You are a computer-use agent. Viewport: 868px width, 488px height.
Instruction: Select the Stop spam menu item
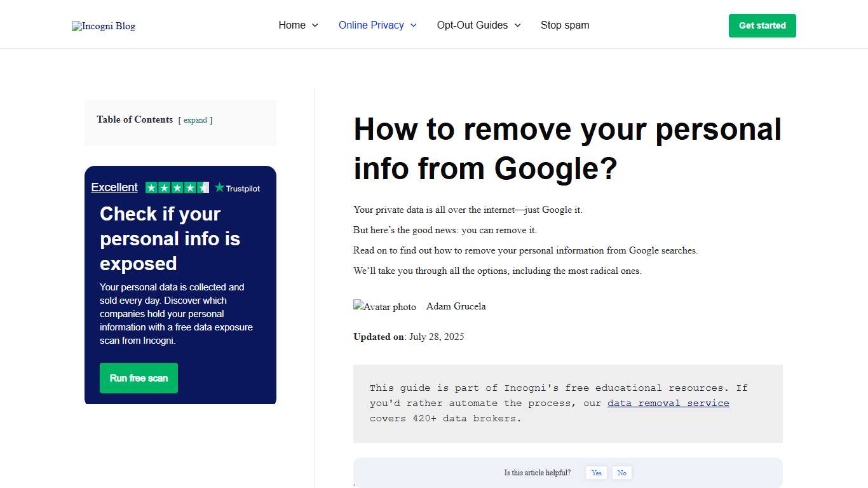pyautogui.click(x=564, y=25)
